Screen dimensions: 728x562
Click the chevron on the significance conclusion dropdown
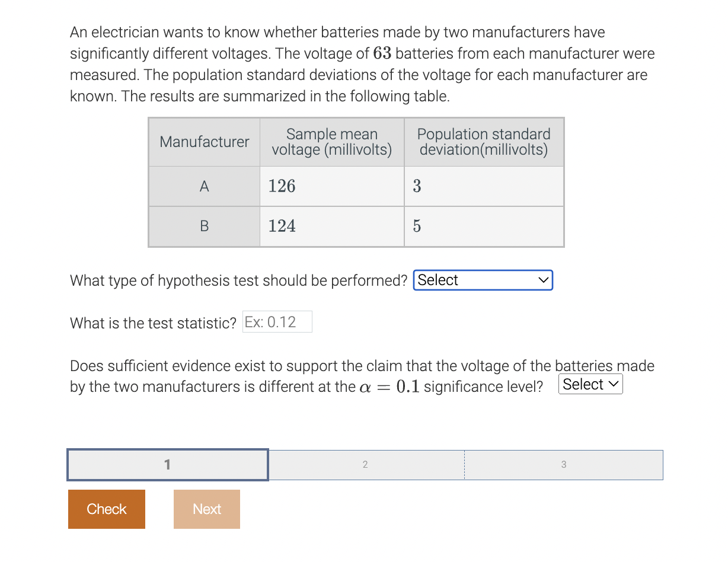coord(614,384)
